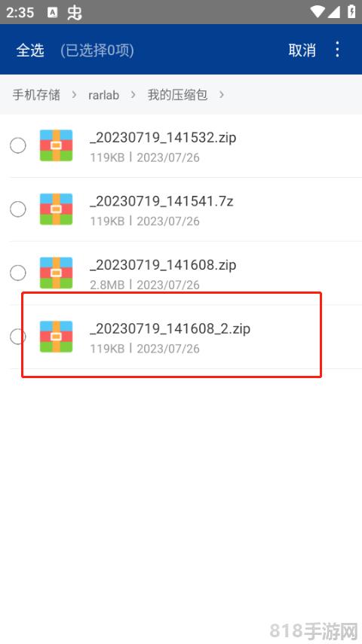Screen dimensions: 362x644
Task: Open the three-dot overflow menu
Action: [337, 50]
